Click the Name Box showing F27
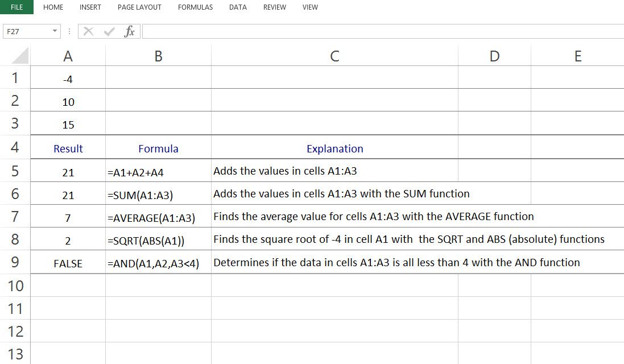The width and height of the screenshot is (624, 364). click(26, 31)
